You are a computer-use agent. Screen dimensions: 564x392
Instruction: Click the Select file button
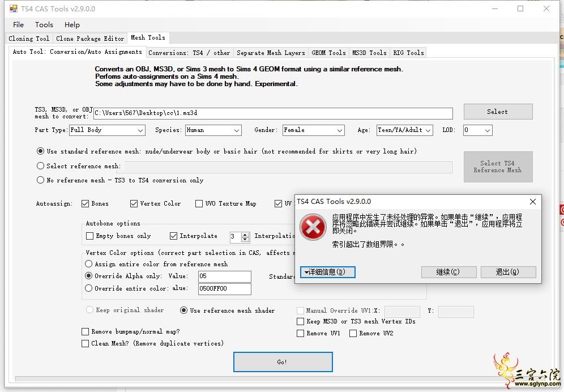point(498,112)
